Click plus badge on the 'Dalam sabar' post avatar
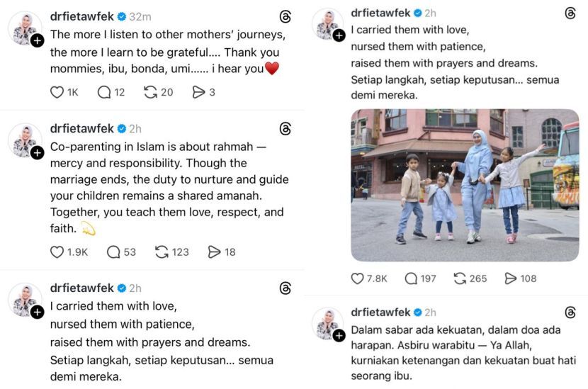Screen dimensions: 588x389 (x=339, y=335)
